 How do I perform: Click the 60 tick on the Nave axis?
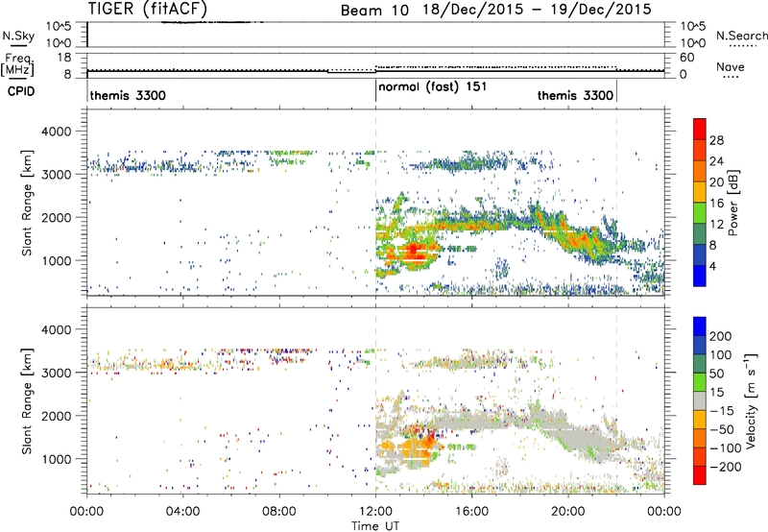pyautogui.click(x=686, y=58)
